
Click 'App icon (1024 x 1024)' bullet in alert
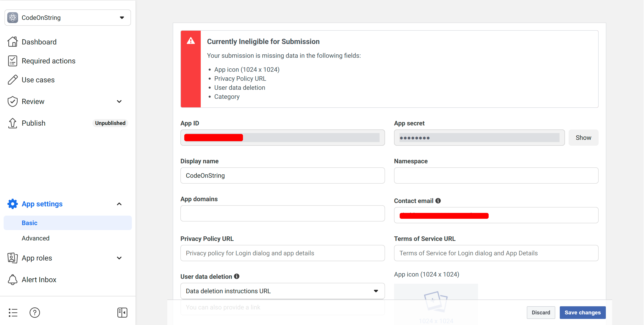[x=247, y=70]
